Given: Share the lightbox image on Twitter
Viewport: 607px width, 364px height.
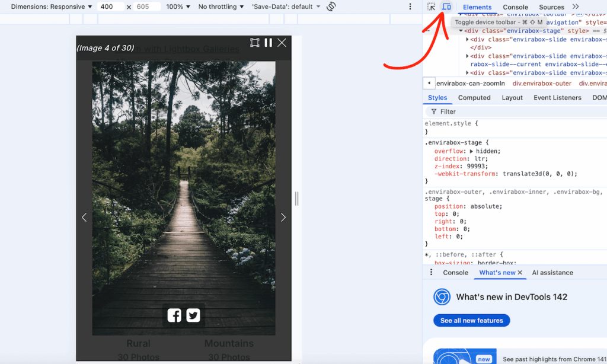Looking at the screenshot, I should coord(193,315).
